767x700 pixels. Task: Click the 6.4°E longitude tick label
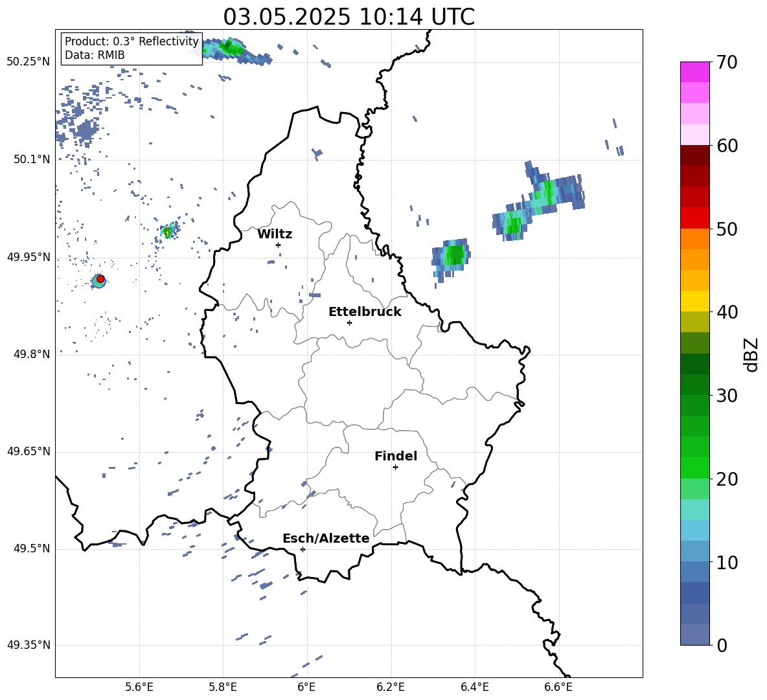tap(475, 687)
